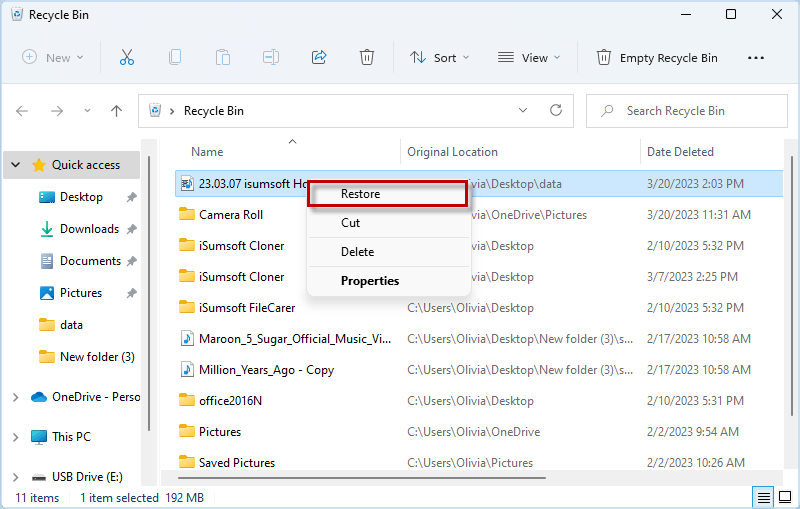800x509 pixels.
Task: Open the See more ellipsis menu
Action: 756,58
